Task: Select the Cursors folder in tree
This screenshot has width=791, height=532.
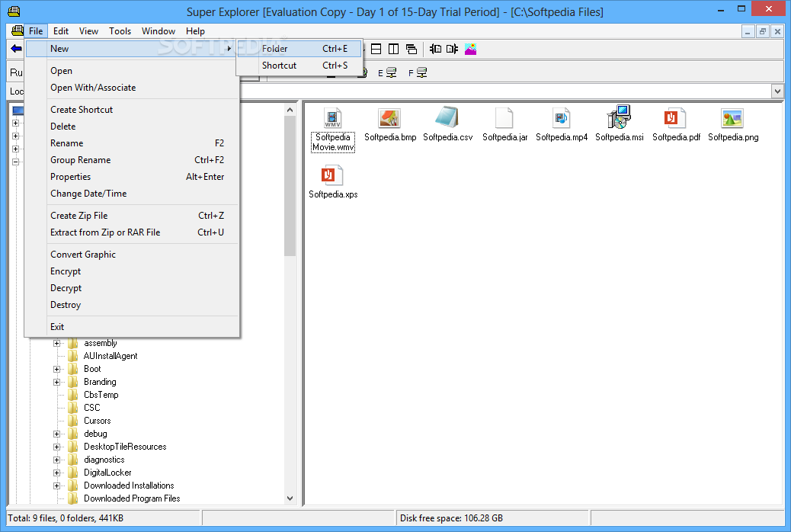Action: (97, 421)
